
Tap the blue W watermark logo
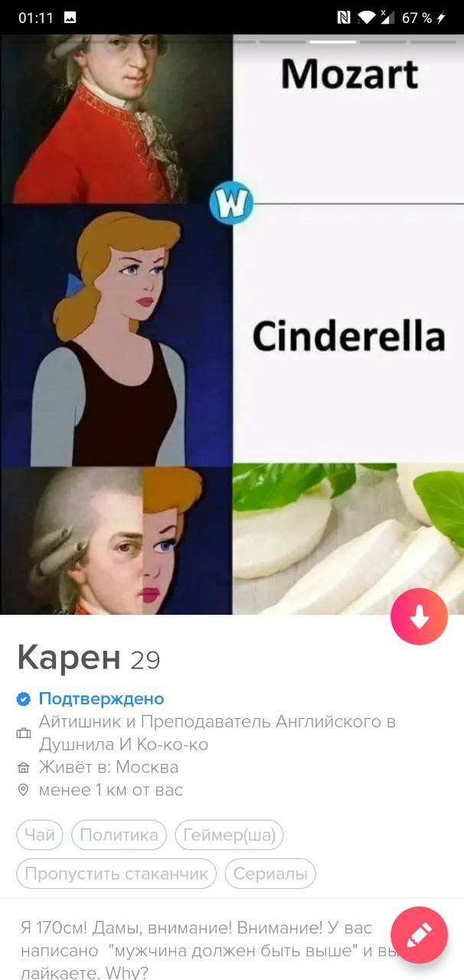tap(231, 204)
